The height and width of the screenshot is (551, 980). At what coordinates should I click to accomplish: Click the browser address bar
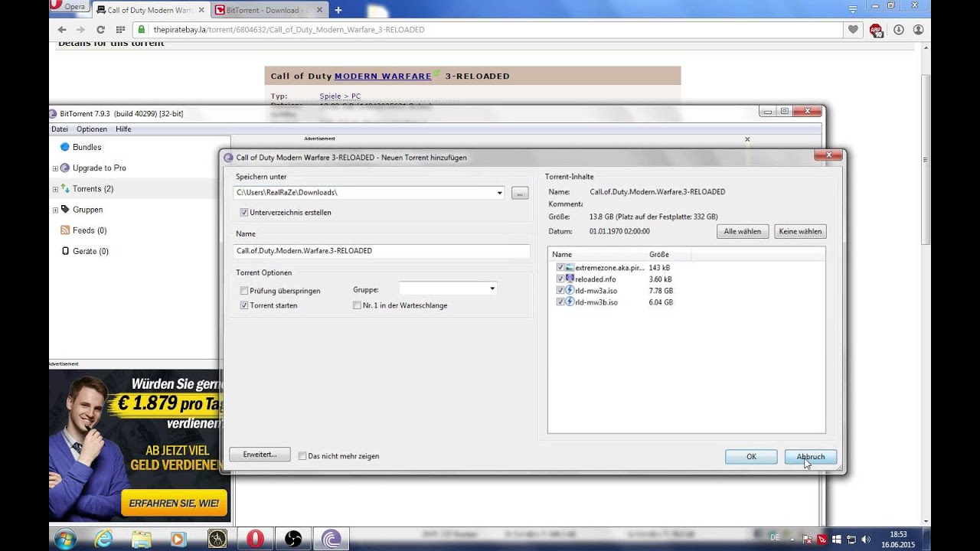(x=487, y=29)
